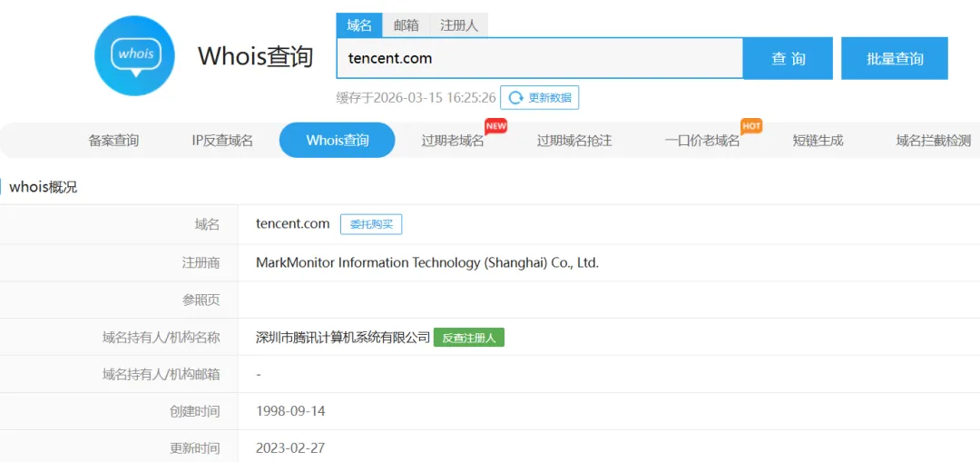The width and height of the screenshot is (980, 462).
Task: Click the 委托购买 button beside tencent.com
Action: pyautogui.click(x=371, y=224)
